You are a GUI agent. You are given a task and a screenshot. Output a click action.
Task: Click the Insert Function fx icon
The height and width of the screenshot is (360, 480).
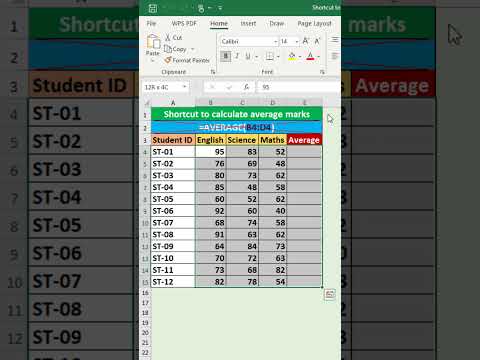246,87
